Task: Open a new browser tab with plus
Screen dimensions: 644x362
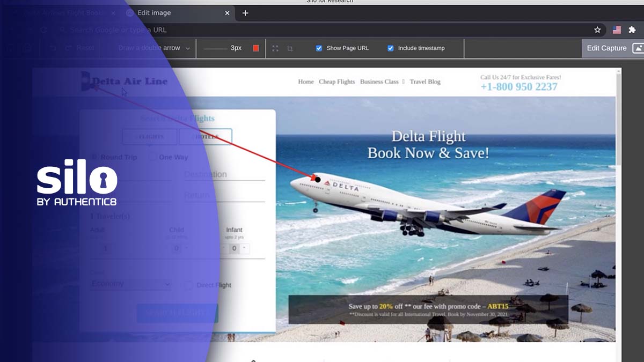Action: click(x=245, y=13)
